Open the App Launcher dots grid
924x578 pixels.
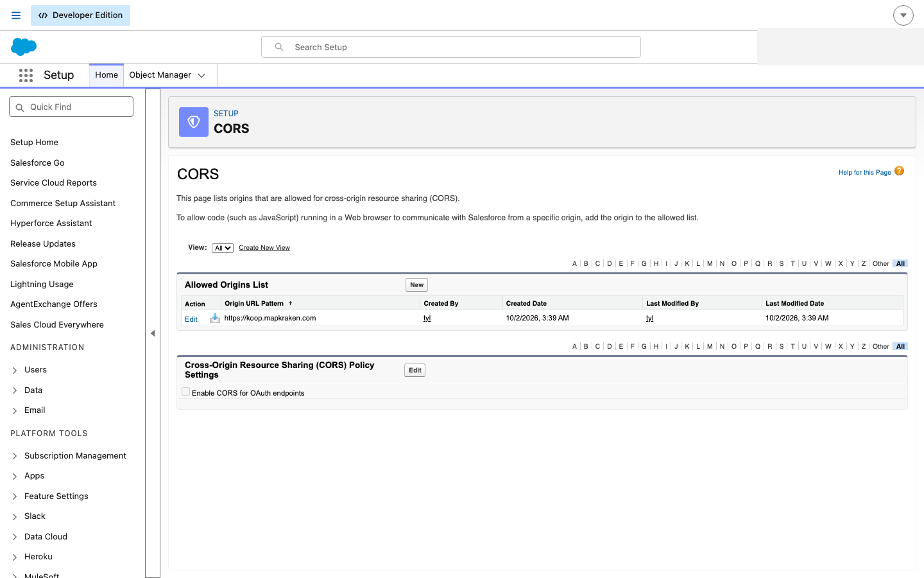26,75
